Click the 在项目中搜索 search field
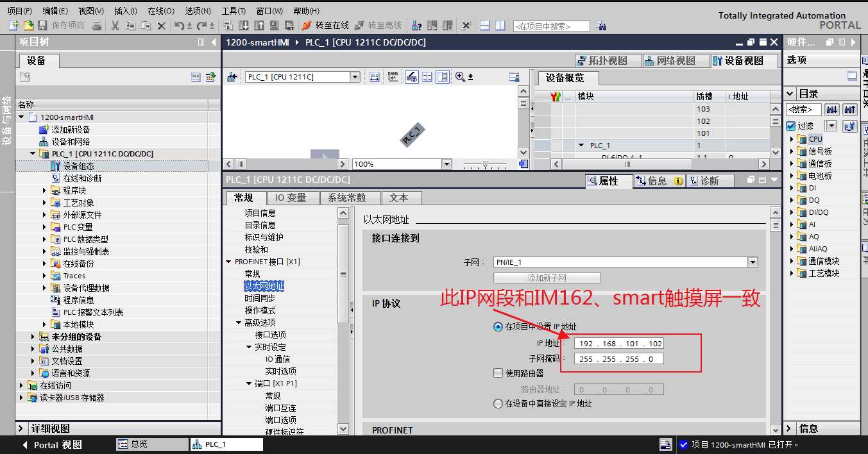Viewport: 868px width, 454px height. (550, 26)
